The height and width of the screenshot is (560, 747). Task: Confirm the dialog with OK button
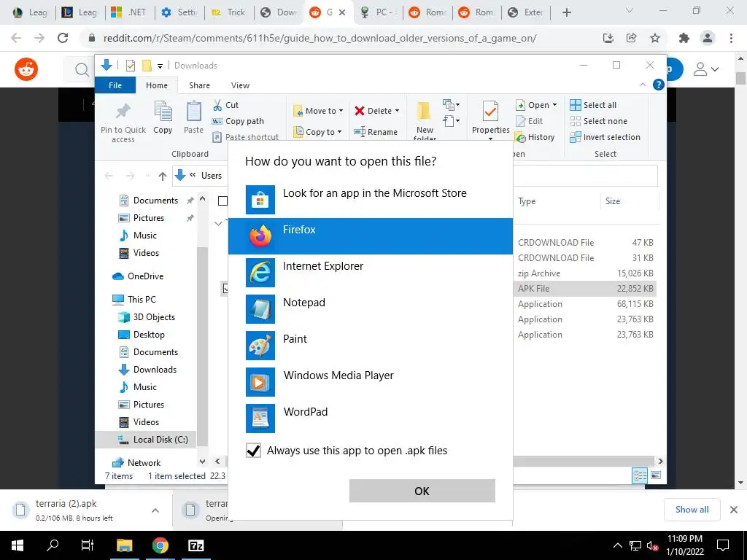click(422, 491)
